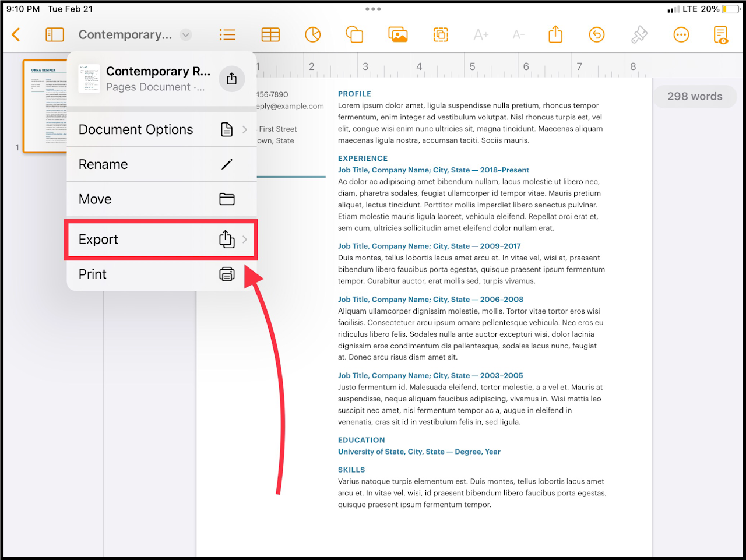This screenshot has width=746, height=560.
Task: Open the format paintbrush panel
Action: (639, 35)
